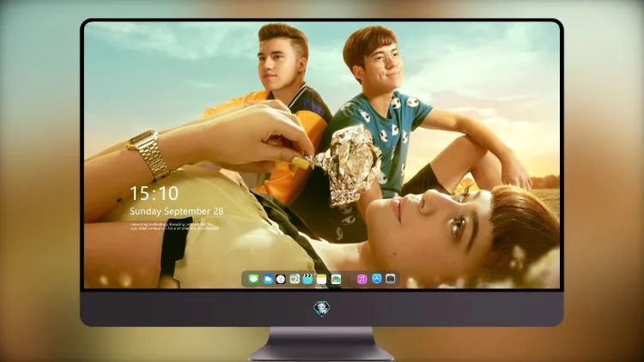Image resolution: width=644 pixels, height=362 pixels.
Task: Open the Weather app in dock
Action: point(267,280)
